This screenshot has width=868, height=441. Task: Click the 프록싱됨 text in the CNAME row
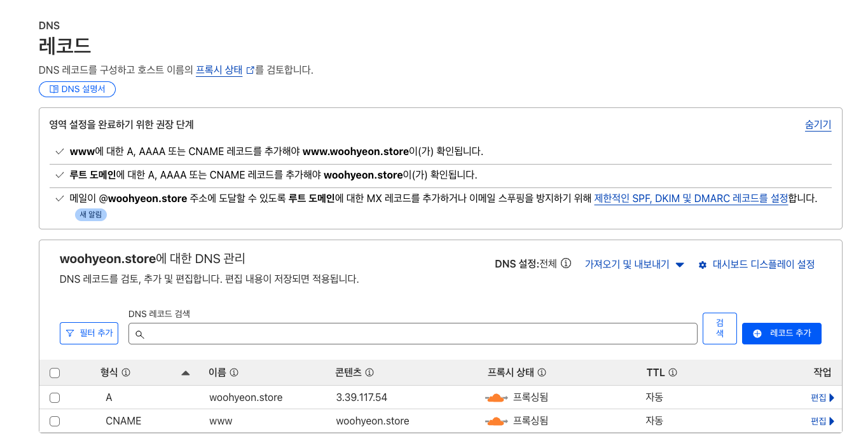[531, 421]
